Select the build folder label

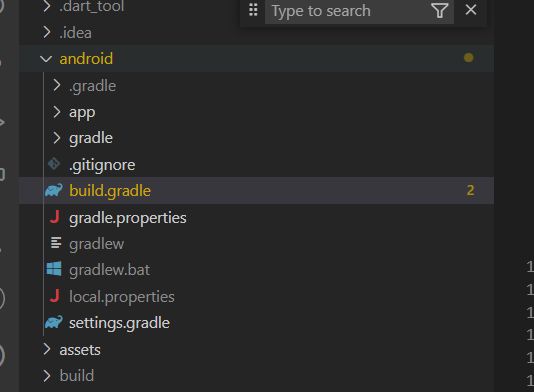pos(77,376)
